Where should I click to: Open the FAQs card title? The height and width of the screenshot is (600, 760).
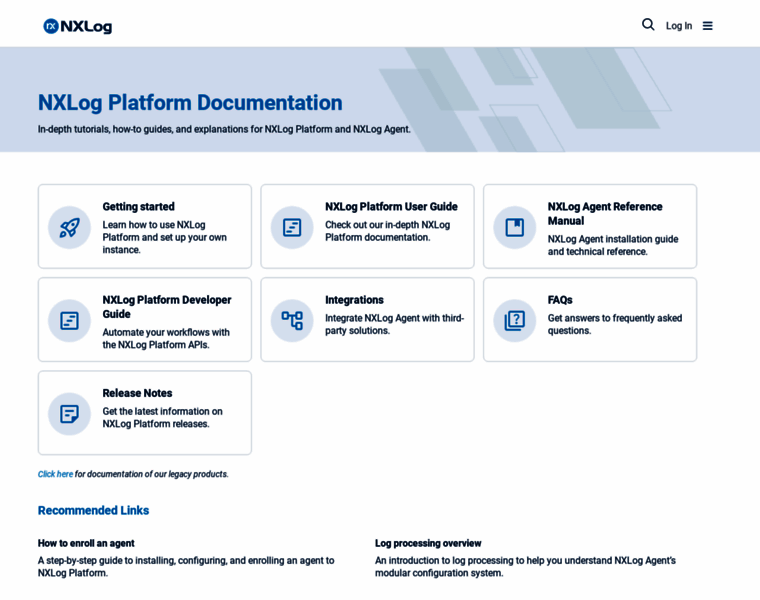coord(560,300)
